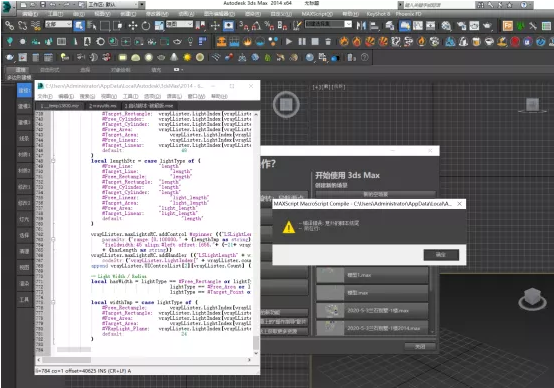This screenshot has height=388, width=554.
Task: Click the 'local hasWidth' code line
Action: click(x=171, y=281)
